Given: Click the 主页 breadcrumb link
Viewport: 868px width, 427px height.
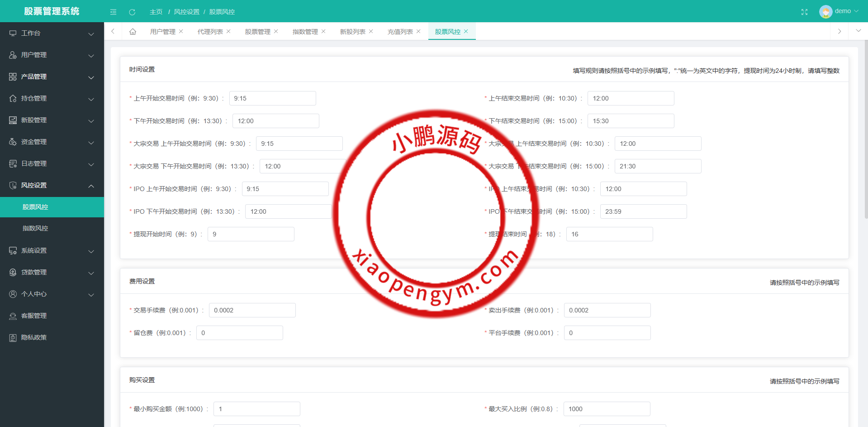Looking at the screenshot, I should pos(156,12).
